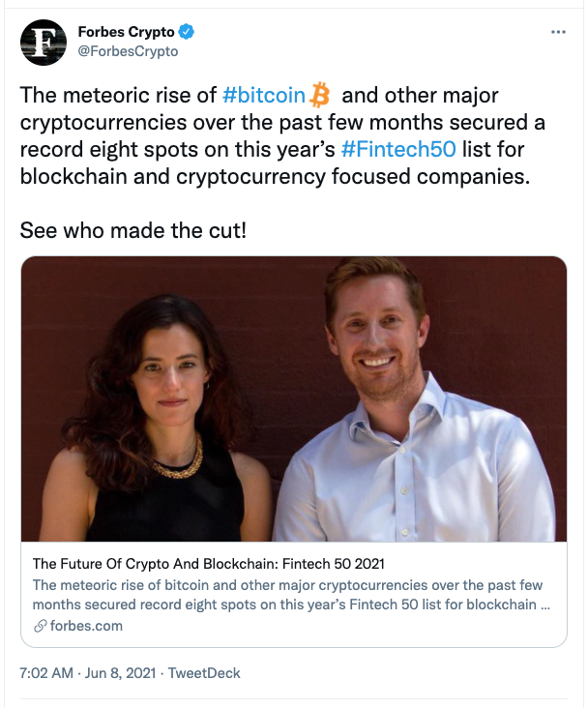Open the #bitcoin hashtag
This screenshot has width=588, height=708.
pos(263,96)
